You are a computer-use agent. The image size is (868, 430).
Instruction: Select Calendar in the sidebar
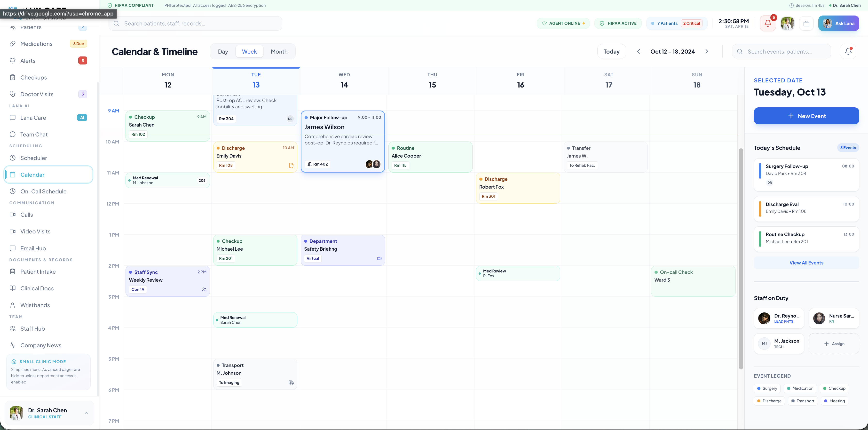pos(48,175)
